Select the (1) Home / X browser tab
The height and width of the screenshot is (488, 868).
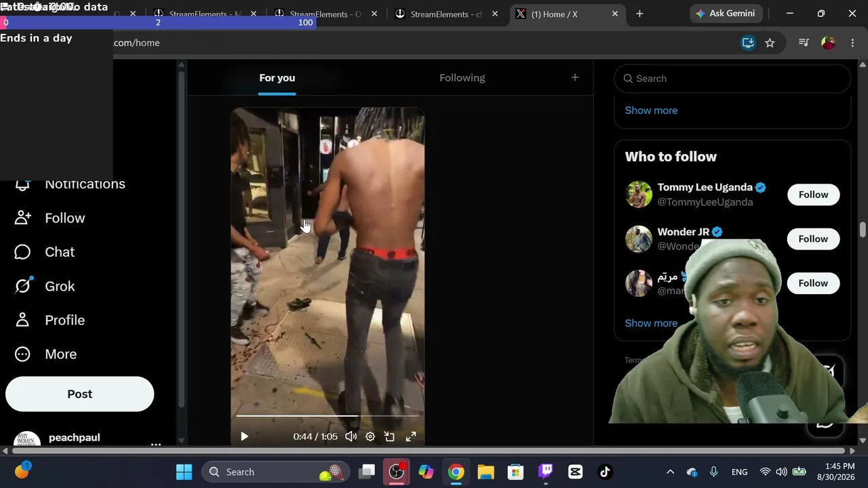tap(567, 14)
